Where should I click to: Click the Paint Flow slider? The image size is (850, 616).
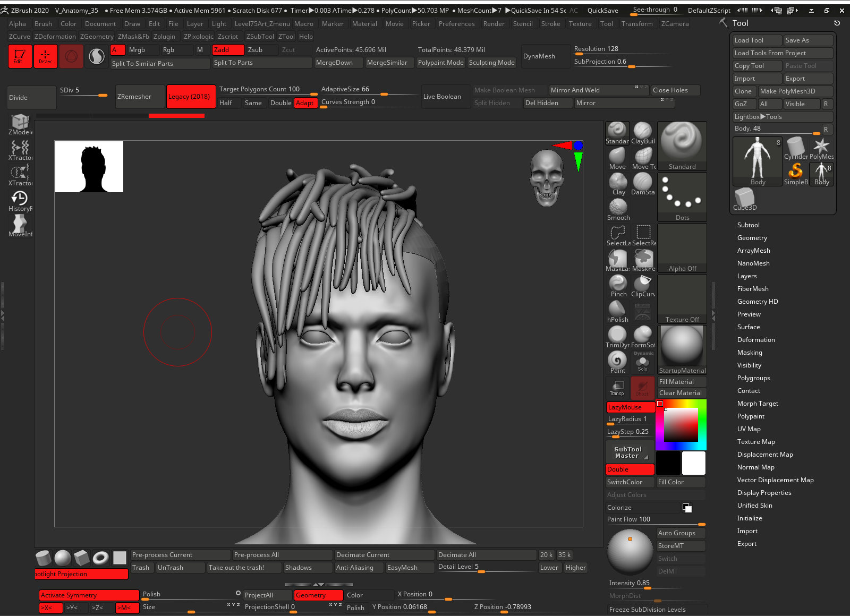[656, 520]
